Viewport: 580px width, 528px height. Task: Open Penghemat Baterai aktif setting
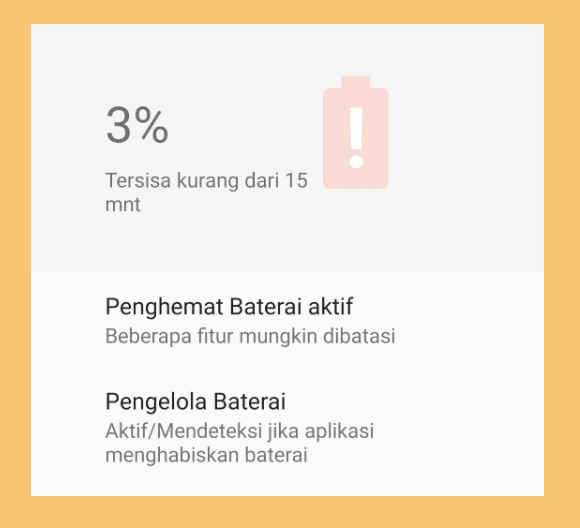coord(287,320)
